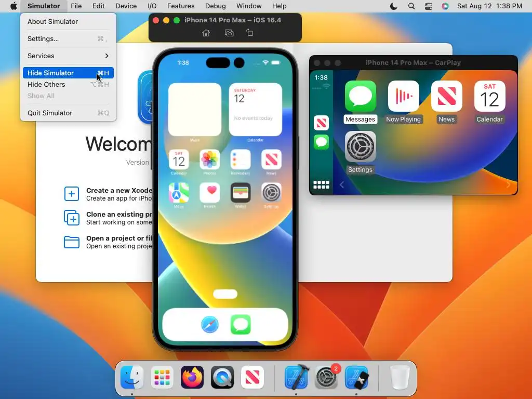Tap the blank Music widget on iPhone
Image resolution: width=532 pixels, height=399 pixels.
point(195,110)
